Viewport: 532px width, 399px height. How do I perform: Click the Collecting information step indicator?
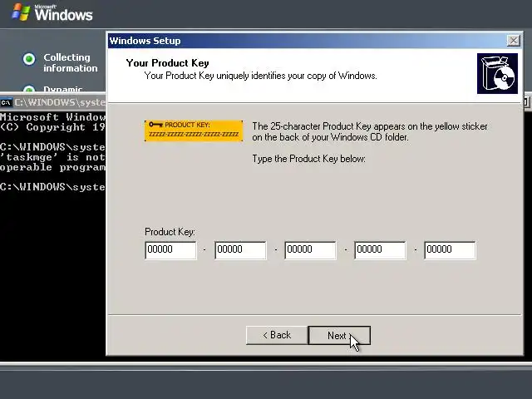click(x=29, y=59)
